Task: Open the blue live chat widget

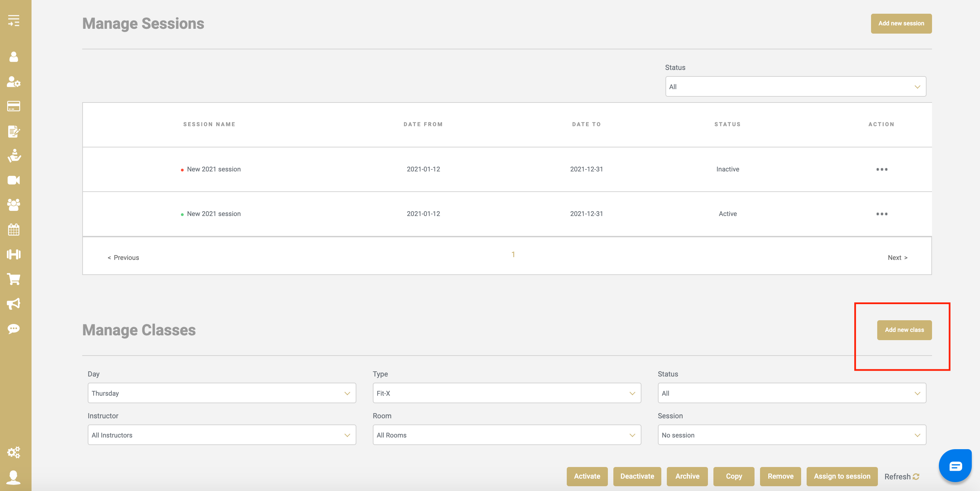Action: point(955,466)
